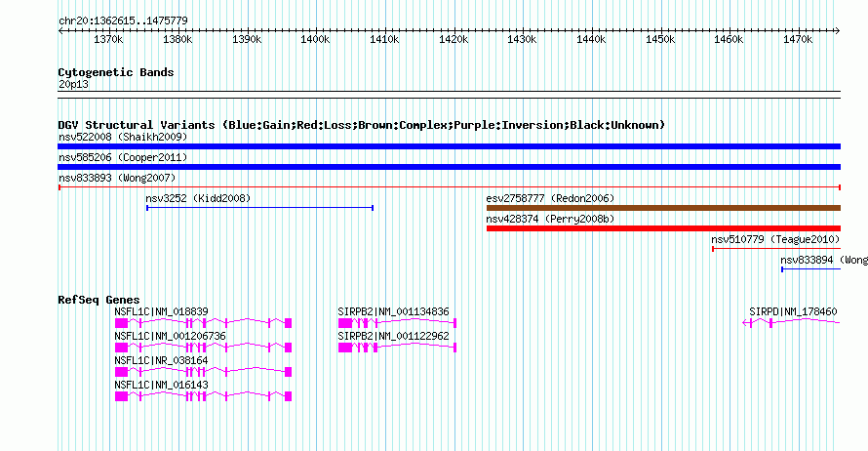
Task: Select the nsv833894 blue variant line
Action: pyautogui.click(x=811, y=269)
